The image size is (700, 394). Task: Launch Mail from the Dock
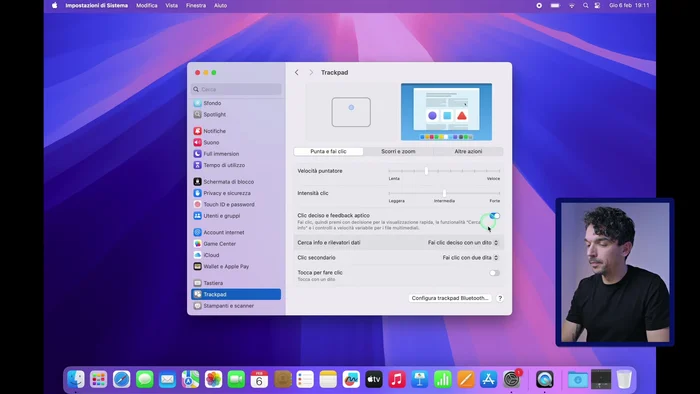[x=167, y=379]
